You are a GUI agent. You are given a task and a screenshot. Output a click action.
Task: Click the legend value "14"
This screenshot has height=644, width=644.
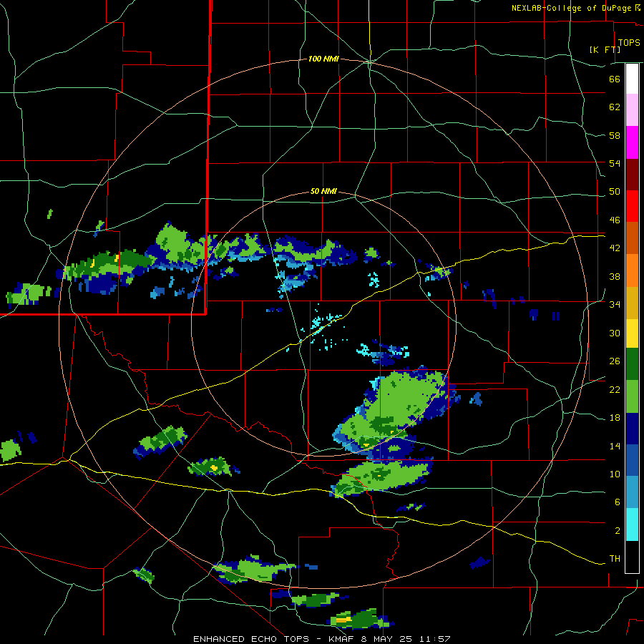(615, 446)
